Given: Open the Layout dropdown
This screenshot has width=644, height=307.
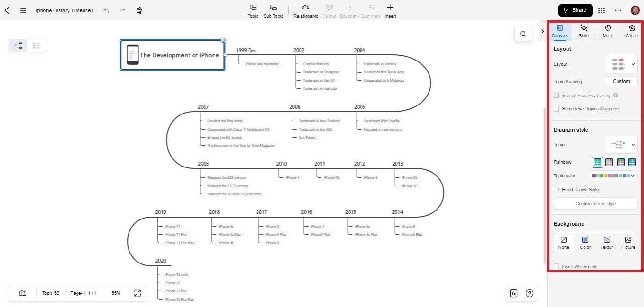Looking at the screenshot, I should (x=621, y=64).
